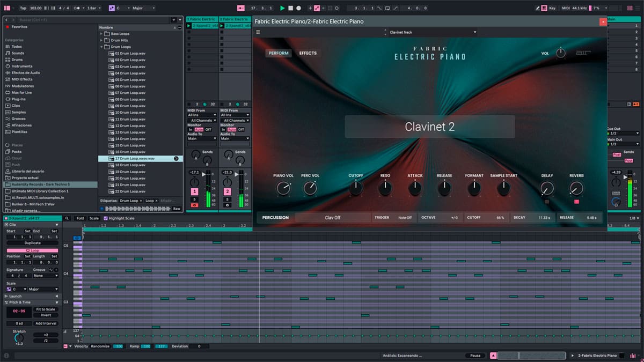Expand the Drum Hits folder
644x362 pixels.
point(101,40)
